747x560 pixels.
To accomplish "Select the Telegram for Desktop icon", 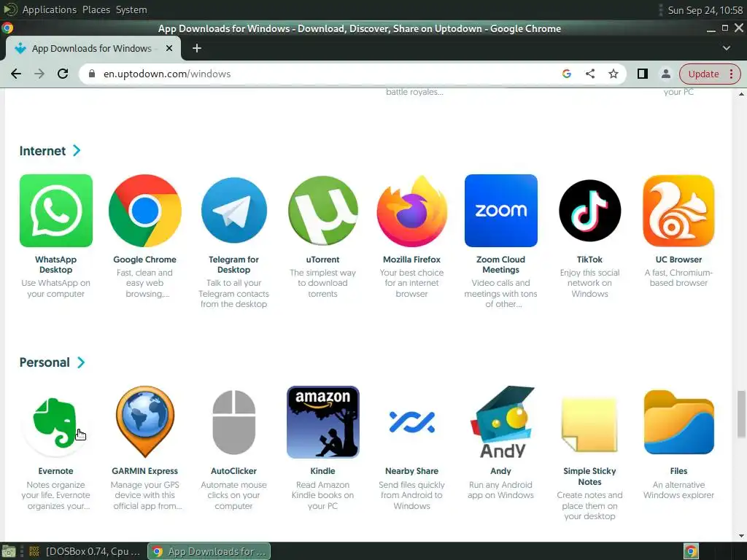I will point(234,211).
